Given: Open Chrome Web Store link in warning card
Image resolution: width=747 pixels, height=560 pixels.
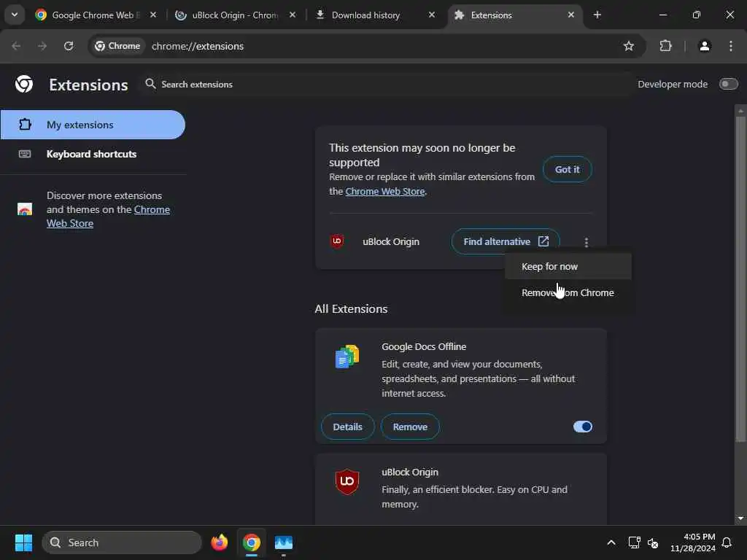Looking at the screenshot, I should (385, 192).
